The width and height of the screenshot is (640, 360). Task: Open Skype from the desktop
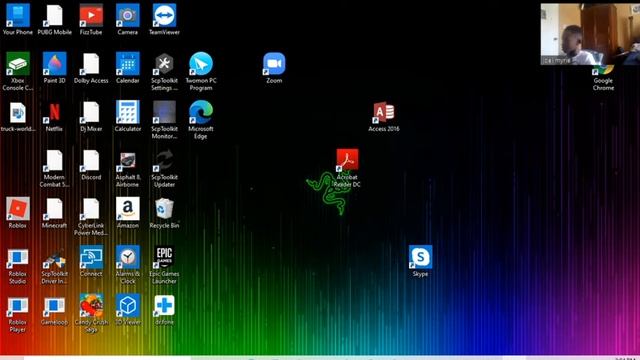tap(420, 257)
